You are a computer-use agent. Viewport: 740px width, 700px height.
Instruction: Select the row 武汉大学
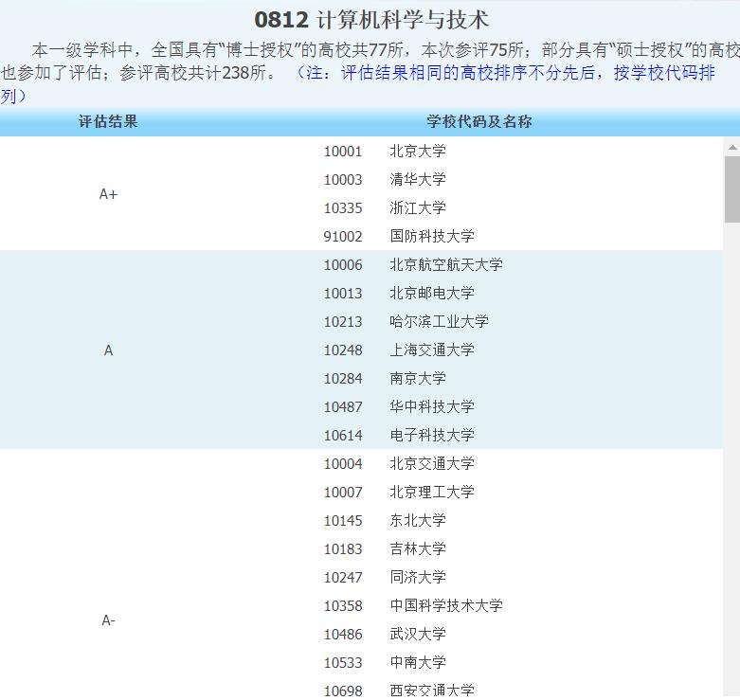pyautogui.click(x=417, y=634)
